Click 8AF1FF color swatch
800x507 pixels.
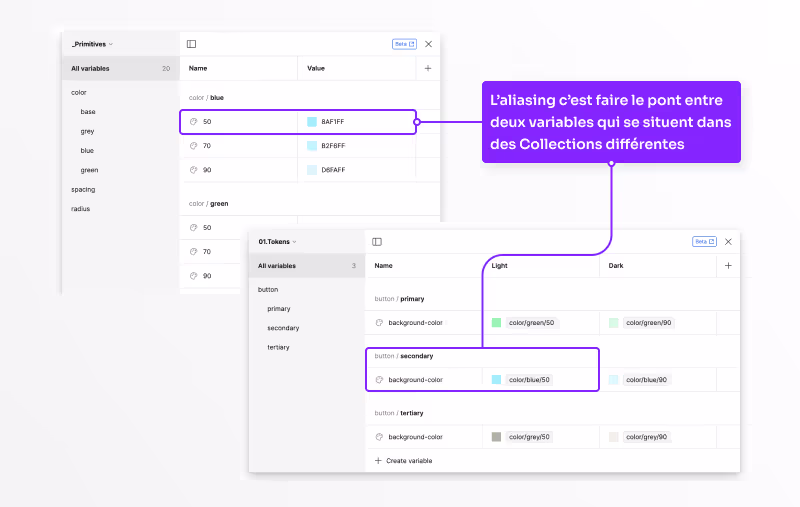pyautogui.click(x=312, y=122)
